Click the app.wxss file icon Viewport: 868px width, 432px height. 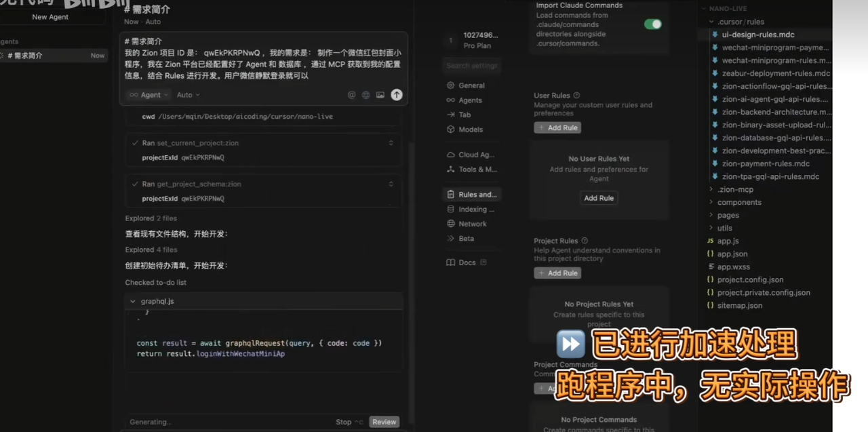coord(710,267)
